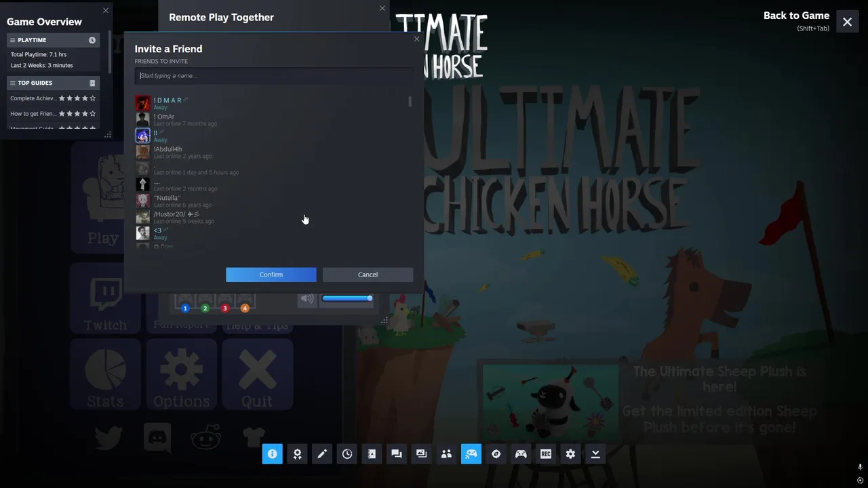Click Cancel in Invite a Friend dialog
Viewport: 868px width, 488px height.
[368, 274]
